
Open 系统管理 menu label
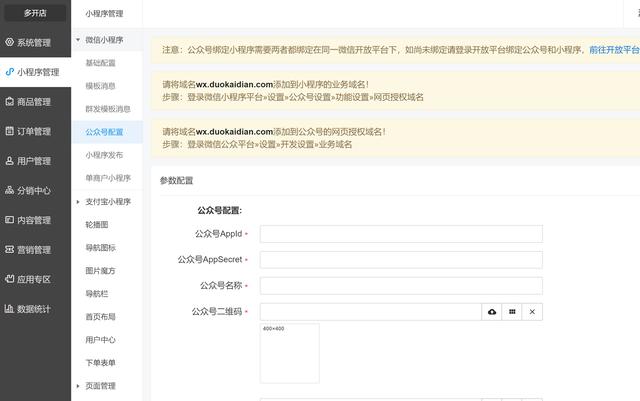(x=34, y=42)
